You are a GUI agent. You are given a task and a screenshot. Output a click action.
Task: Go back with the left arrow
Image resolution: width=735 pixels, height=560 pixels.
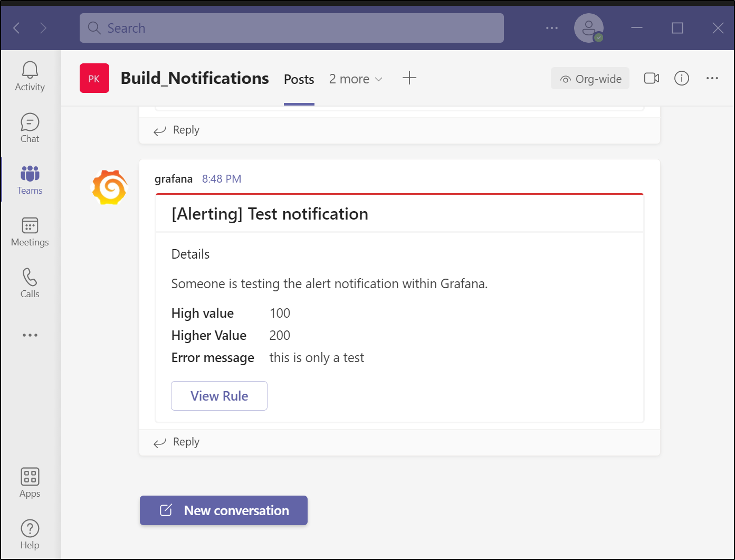point(17,28)
